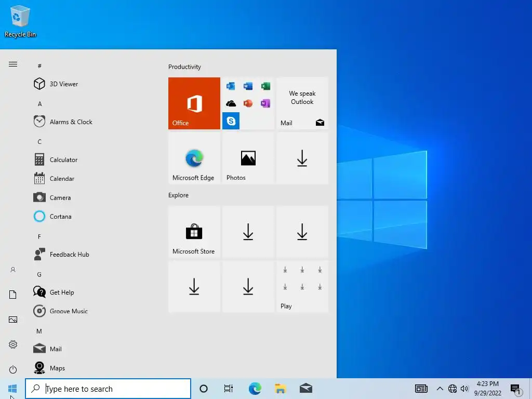Show hidden tray icons chevron
The width and height of the screenshot is (532, 399).
(440, 389)
